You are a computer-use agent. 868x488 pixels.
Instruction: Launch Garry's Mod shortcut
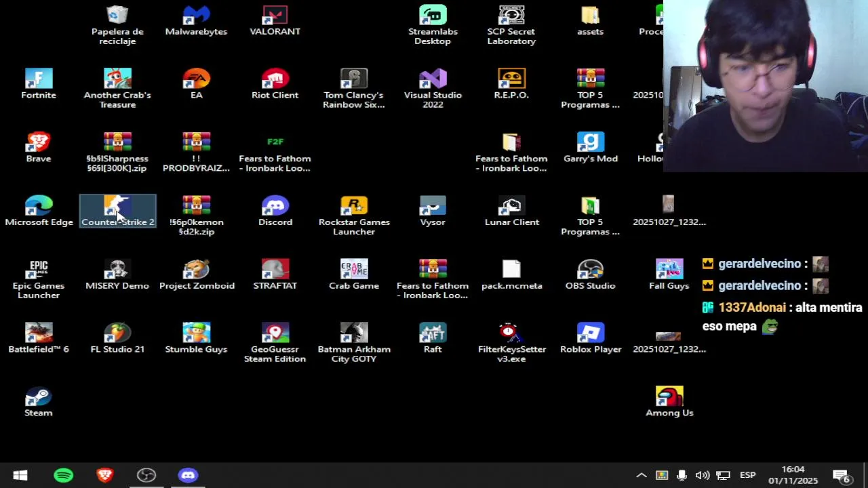(590, 148)
